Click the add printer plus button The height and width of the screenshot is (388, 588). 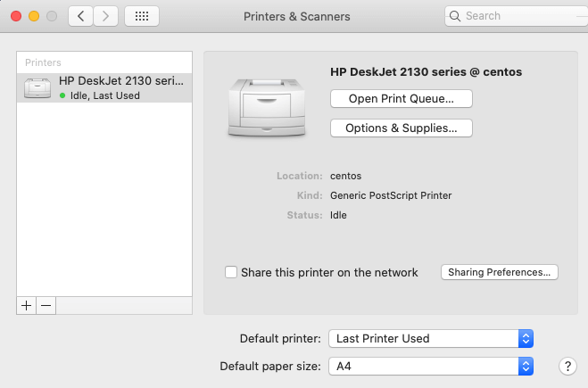27,305
